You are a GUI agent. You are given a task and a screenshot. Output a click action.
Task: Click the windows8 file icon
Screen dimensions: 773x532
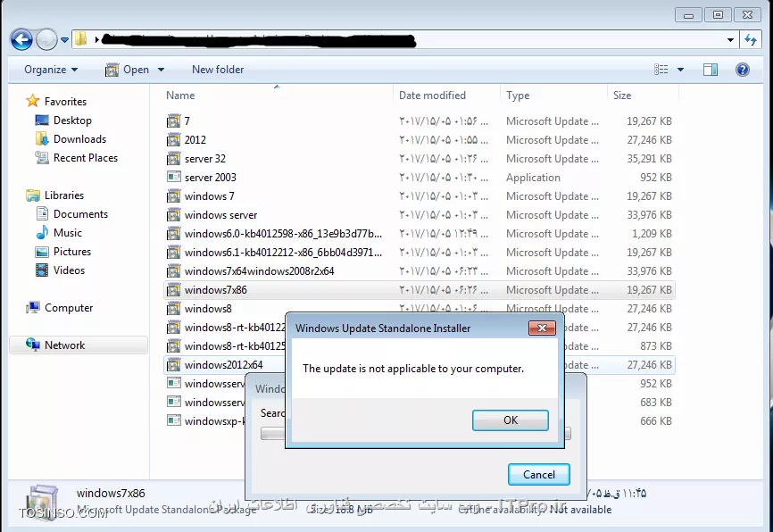click(173, 308)
